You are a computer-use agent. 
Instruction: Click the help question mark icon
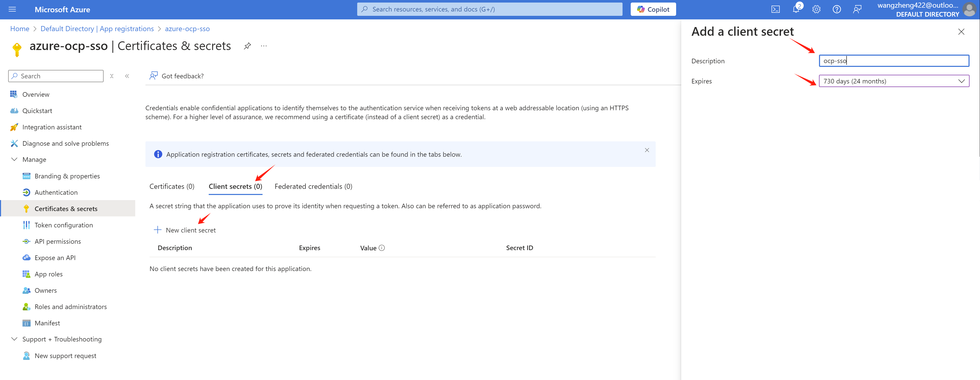[837, 9]
